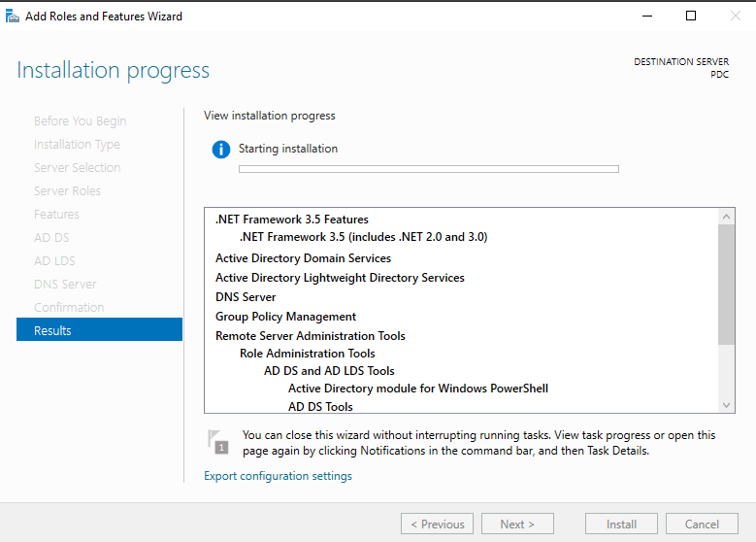Click the Installation progress heading
Viewport: 756px width, 542px height.
[113, 71]
